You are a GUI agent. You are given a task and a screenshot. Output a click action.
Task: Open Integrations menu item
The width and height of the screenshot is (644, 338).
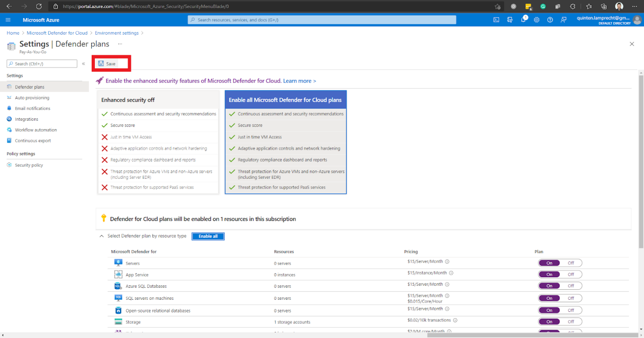point(45,119)
